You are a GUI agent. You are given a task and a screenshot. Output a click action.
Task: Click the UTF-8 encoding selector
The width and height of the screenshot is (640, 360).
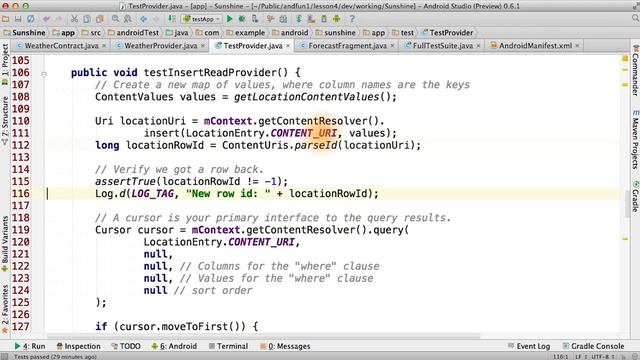604,357
